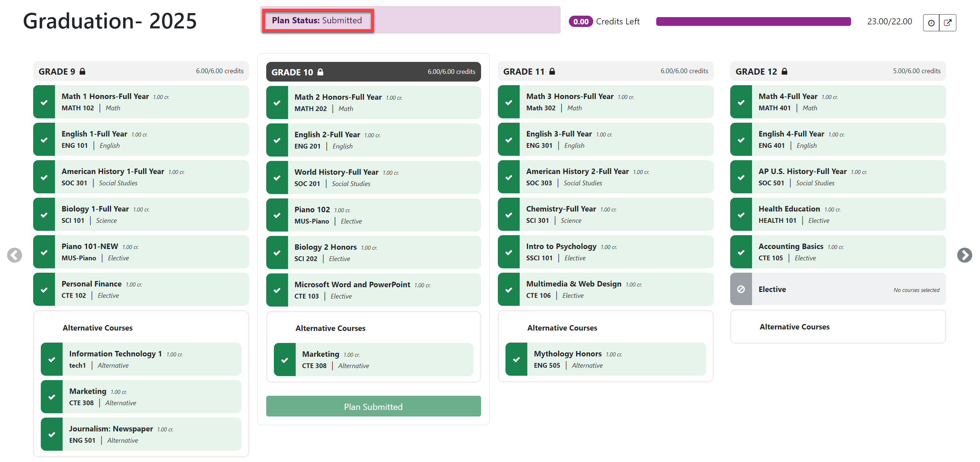Click the 23.00/22.00 credits total
The height and width of the screenshot is (462, 980).
889,21
